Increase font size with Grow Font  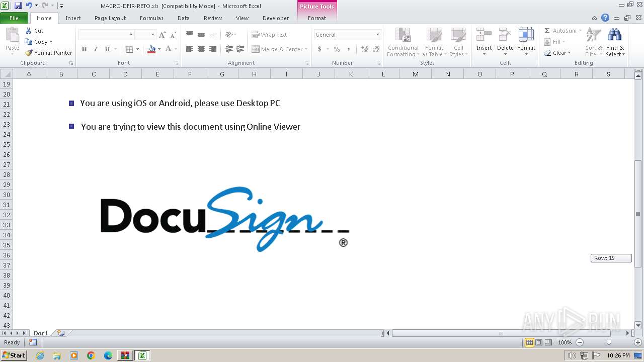point(162,35)
